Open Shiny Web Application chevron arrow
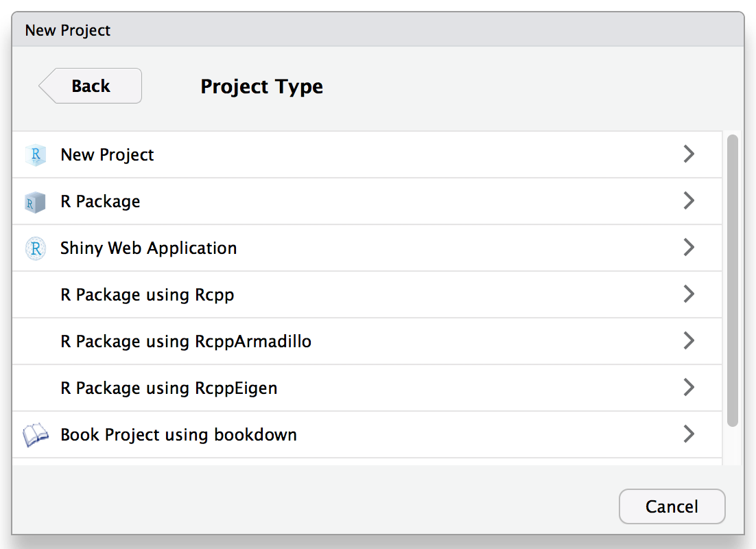This screenshot has height=549, width=756. click(689, 247)
